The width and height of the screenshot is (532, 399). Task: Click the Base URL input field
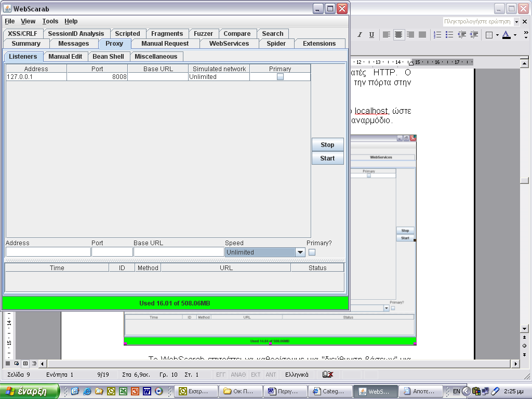click(x=179, y=252)
